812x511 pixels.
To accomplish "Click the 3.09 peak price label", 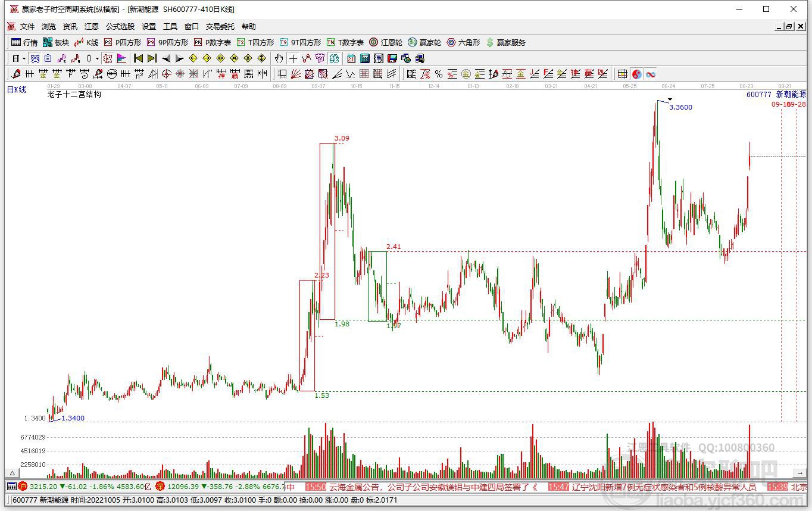I will tap(342, 138).
